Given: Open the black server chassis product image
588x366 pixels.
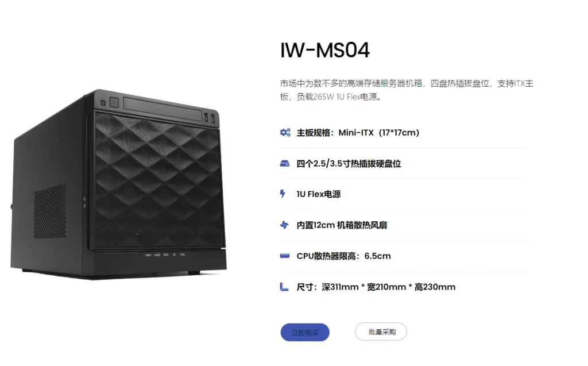Looking at the screenshot, I should tap(118, 184).
